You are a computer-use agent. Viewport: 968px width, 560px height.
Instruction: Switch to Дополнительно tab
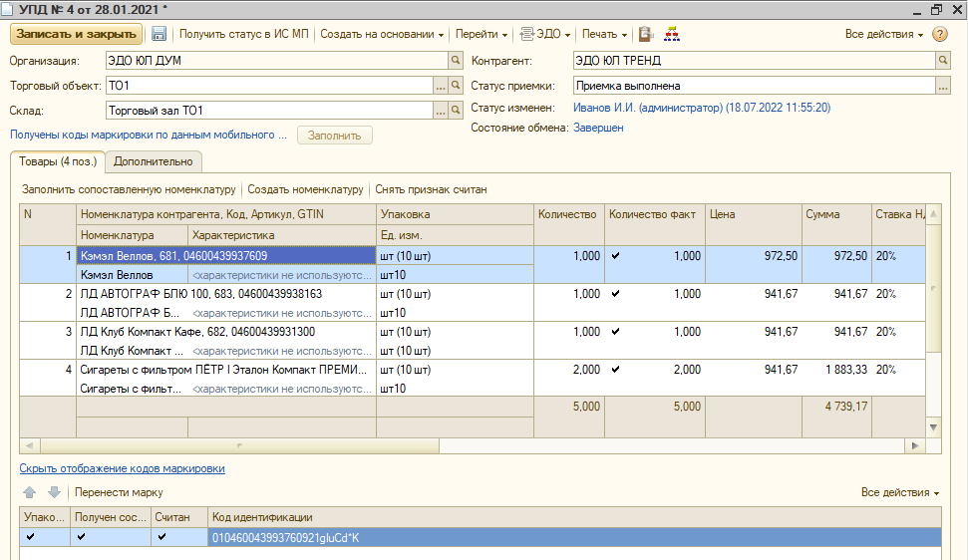pos(154,161)
